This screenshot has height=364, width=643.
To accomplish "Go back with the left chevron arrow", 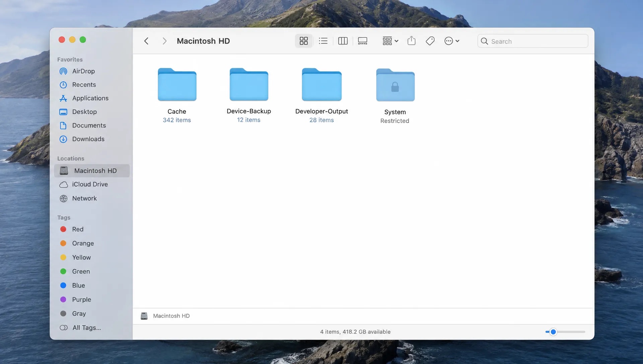I will 146,41.
